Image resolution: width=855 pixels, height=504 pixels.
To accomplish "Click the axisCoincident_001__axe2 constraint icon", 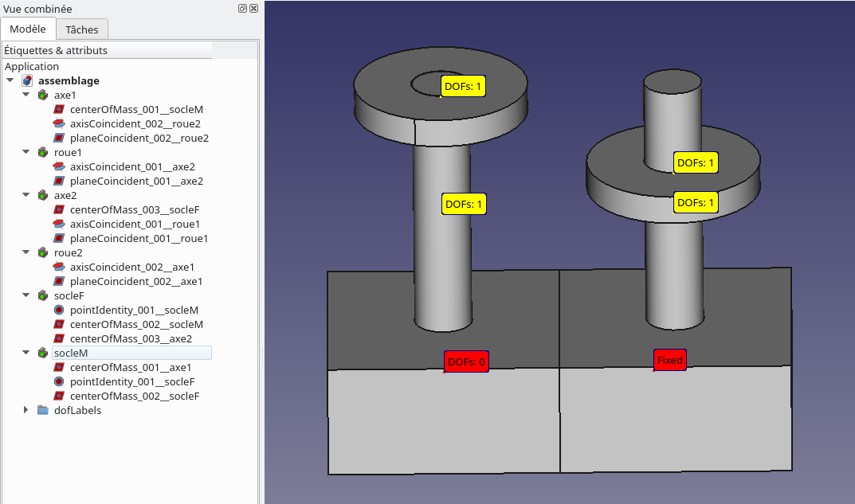I will click(59, 166).
